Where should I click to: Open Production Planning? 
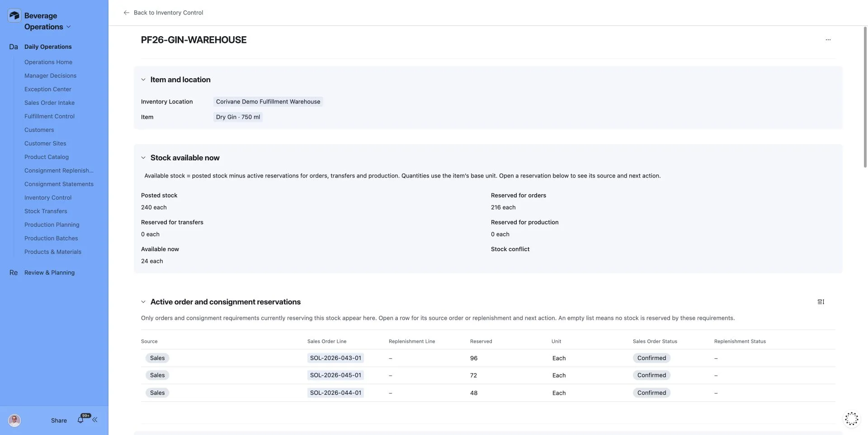[x=52, y=225]
